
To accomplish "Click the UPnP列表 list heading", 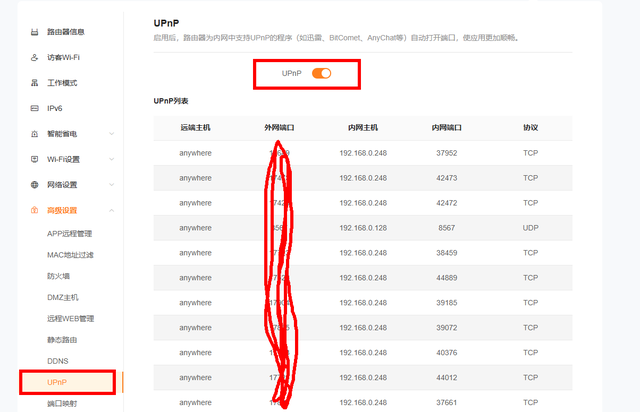I will coord(171,101).
